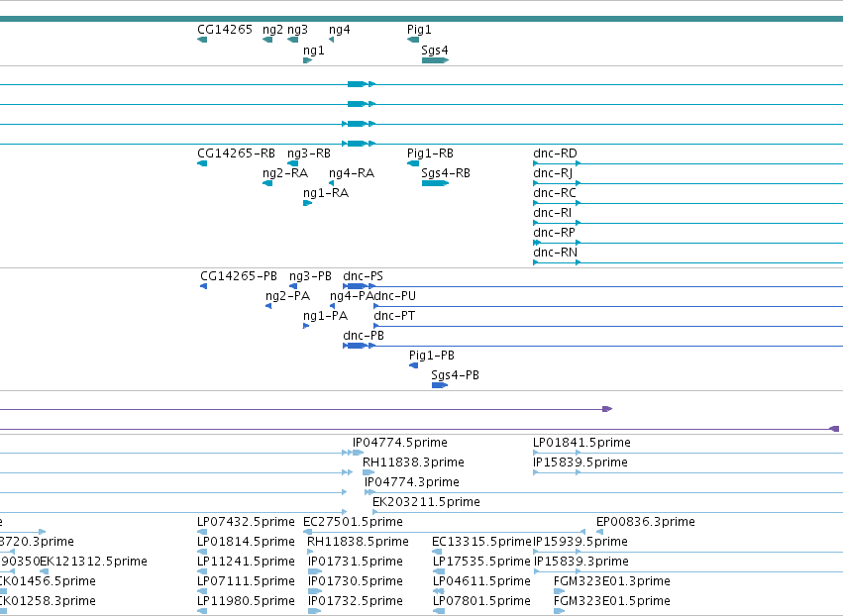Choose protein dnc-PT

click(x=394, y=316)
